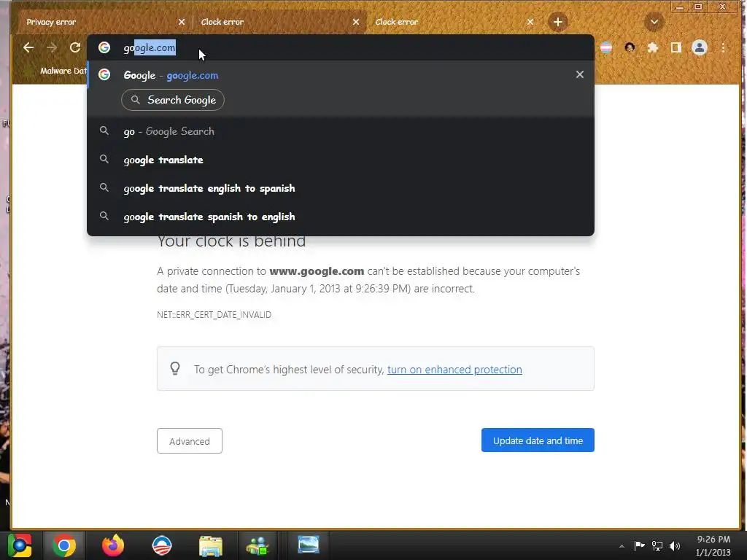Go back with the browser back arrow
The width and height of the screenshot is (747, 560).
[28, 47]
